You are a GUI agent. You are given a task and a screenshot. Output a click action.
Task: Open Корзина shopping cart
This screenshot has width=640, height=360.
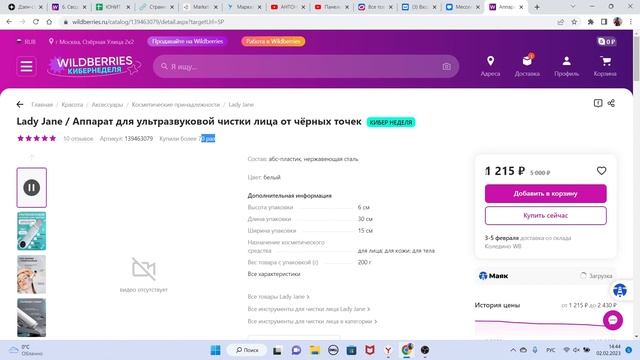(605, 67)
